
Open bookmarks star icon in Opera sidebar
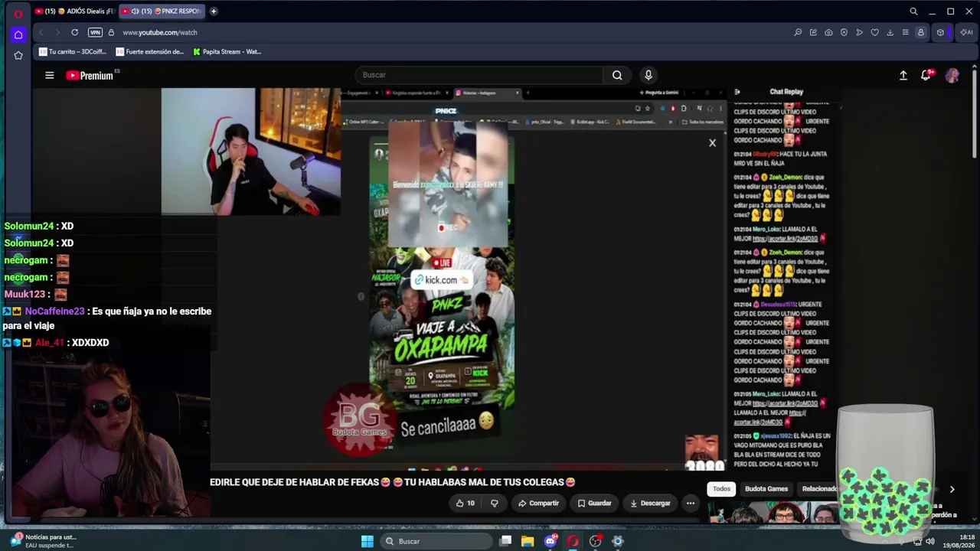pos(18,55)
